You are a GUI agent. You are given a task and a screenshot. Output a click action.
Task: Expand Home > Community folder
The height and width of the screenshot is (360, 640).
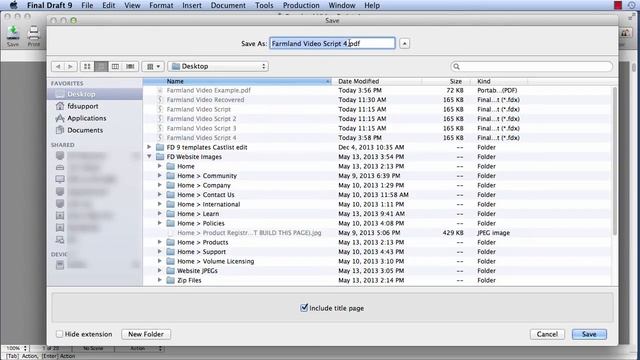coord(160,176)
